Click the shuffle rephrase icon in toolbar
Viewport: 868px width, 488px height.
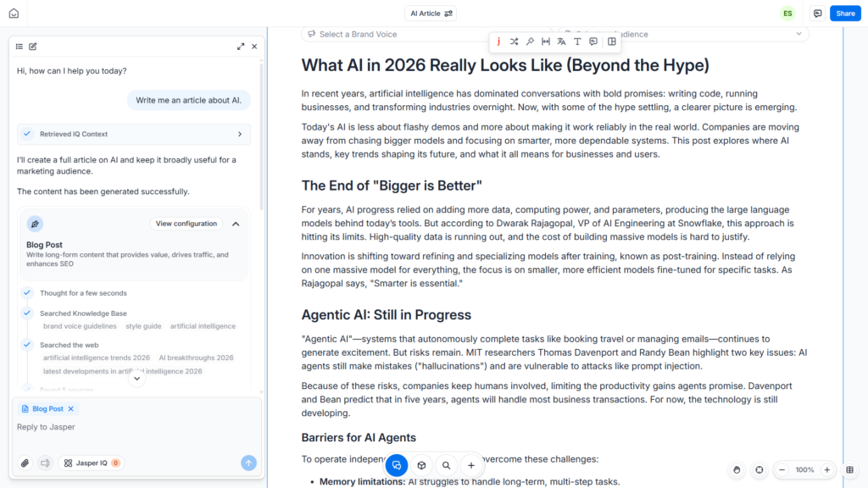pyautogui.click(x=515, y=42)
